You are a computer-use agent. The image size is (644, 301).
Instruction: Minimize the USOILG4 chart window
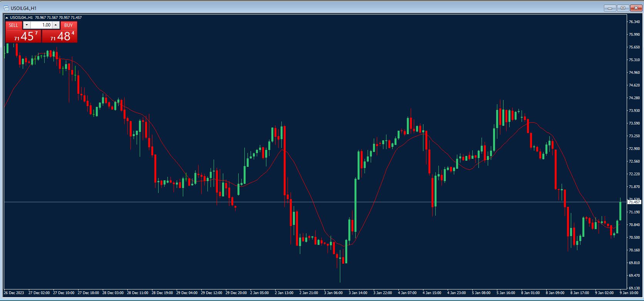click(610, 8)
